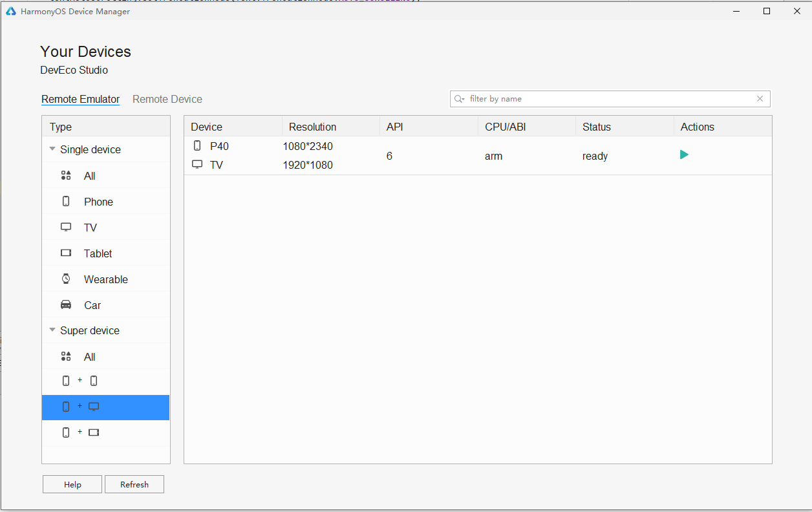The height and width of the screenshot is (512, 812).
Task: Choose the phone + phone super device
Action: (x=105, y=381)
